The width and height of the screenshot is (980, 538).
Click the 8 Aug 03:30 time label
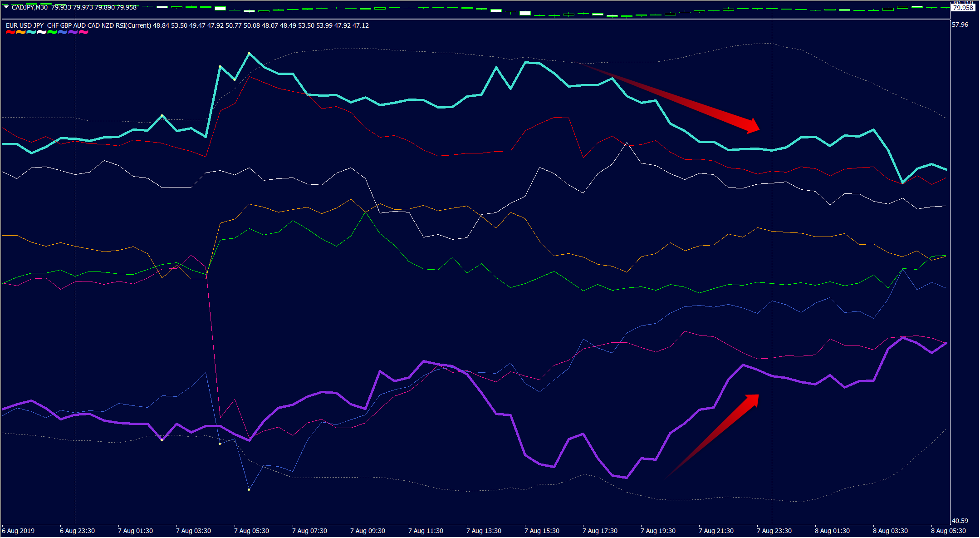[x=890, y=531]
